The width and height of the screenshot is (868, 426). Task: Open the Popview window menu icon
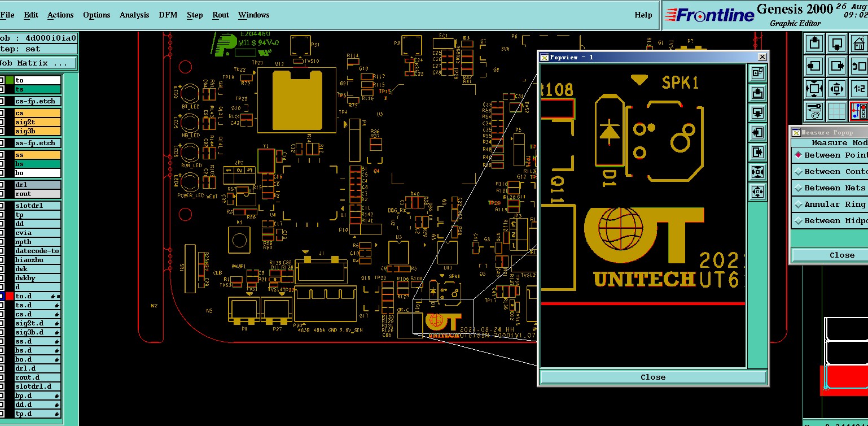point(545,57)
